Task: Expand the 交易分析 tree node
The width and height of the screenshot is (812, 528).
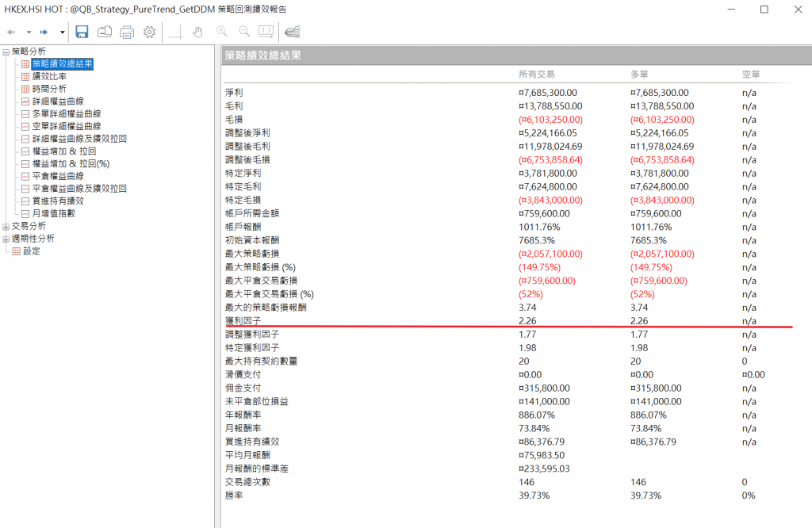Action: [6, 226]
